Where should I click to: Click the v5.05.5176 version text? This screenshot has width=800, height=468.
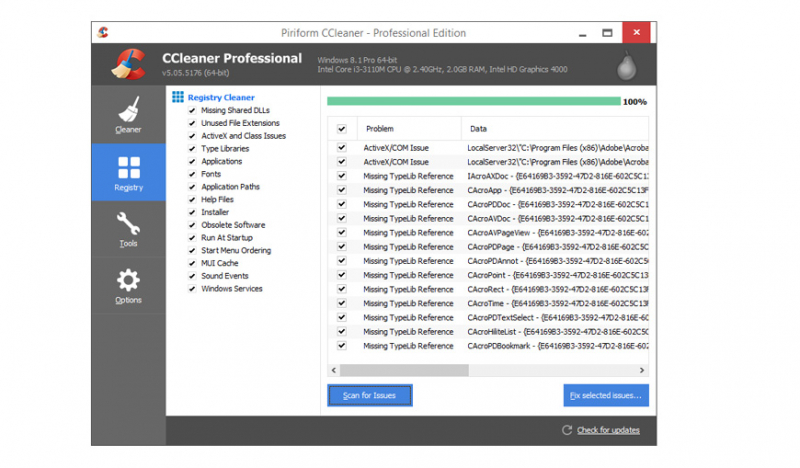[x=195, y=73]
